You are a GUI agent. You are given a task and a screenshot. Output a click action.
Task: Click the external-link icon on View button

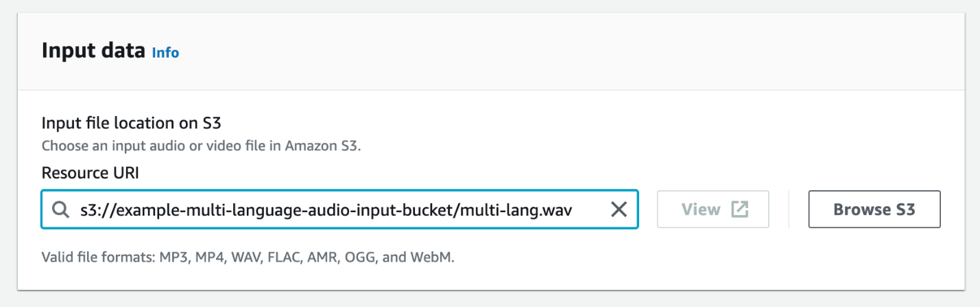(x=739, y=209)
